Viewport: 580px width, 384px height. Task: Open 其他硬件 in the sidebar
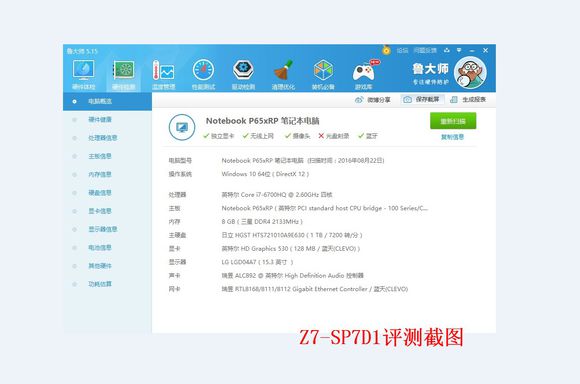point(100,266)
